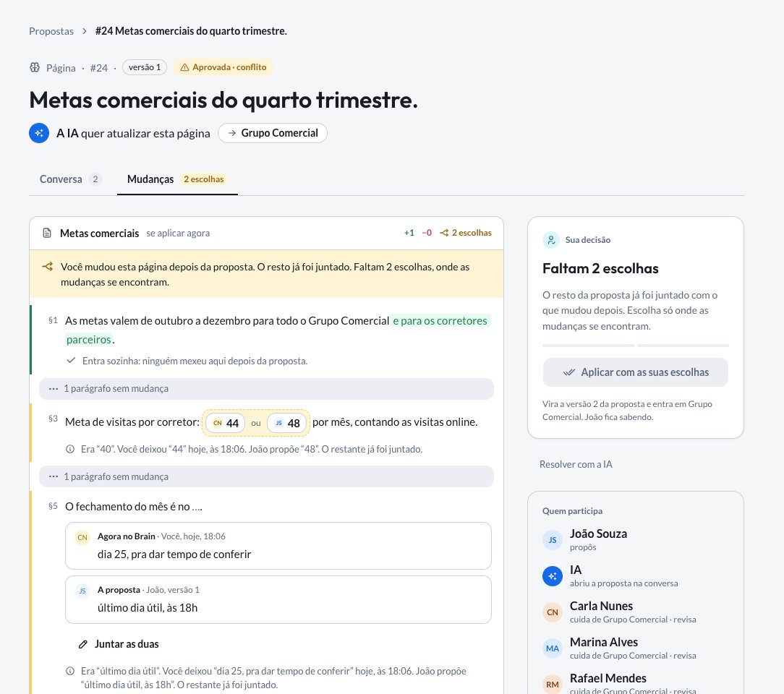Click the checkmark icon beside Entra sozinha

pyautogui.click(x=71, y=360)
